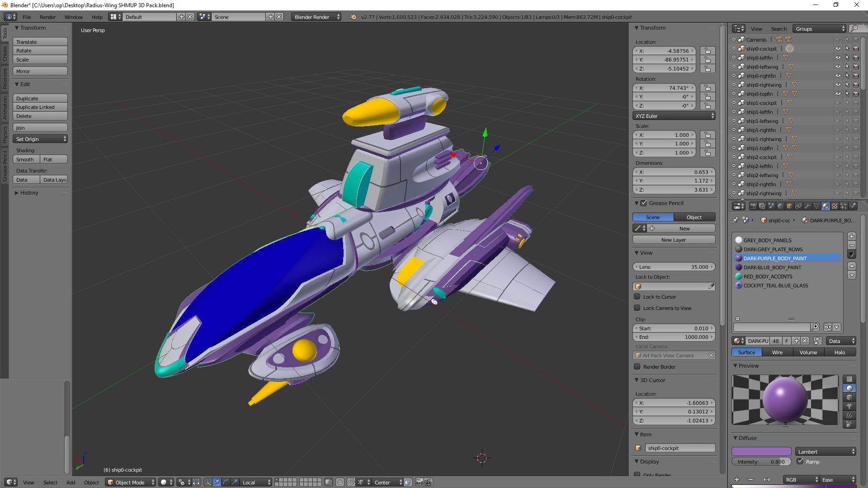Select the World properties icon
Screen dimensions: 868x488
click(x=781, y=206)
